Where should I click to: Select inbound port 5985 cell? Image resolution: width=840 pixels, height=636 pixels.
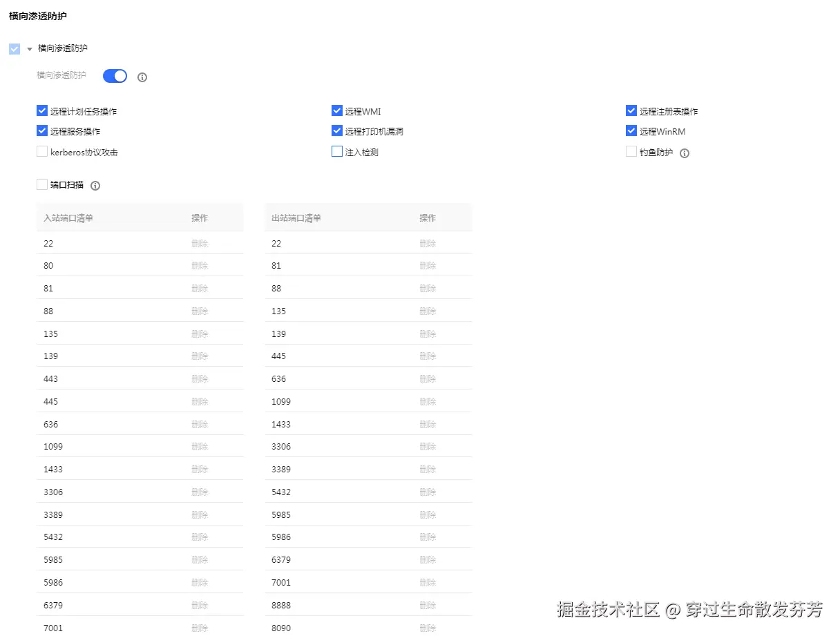(x=53, y=560)
